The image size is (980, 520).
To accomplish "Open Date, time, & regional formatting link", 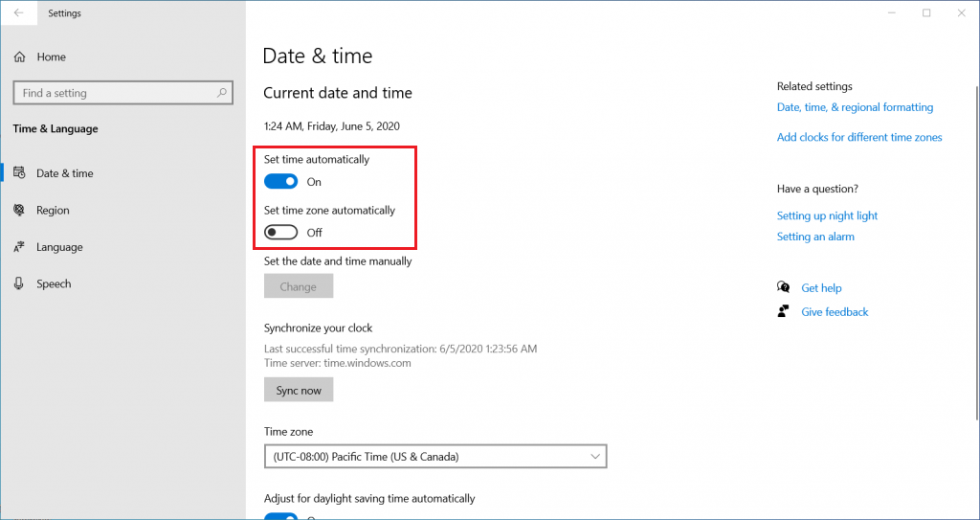I will (855, 107).
